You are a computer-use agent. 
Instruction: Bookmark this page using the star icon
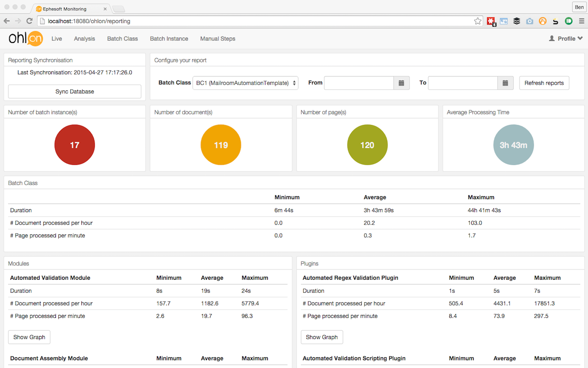pos(478,20)
